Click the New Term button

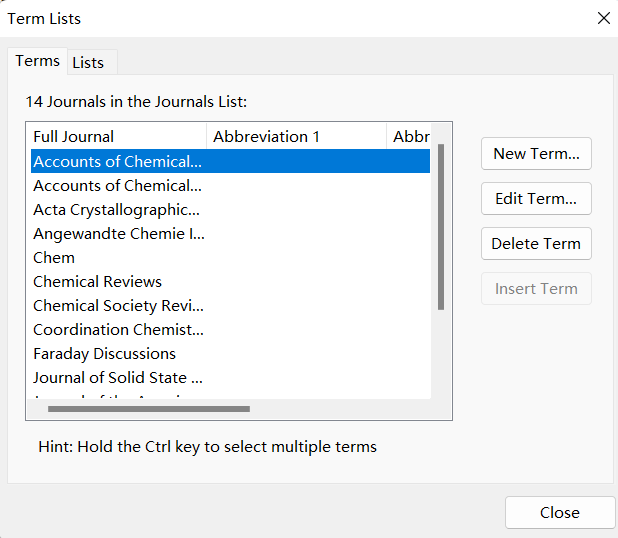click(x=536, y=154)
